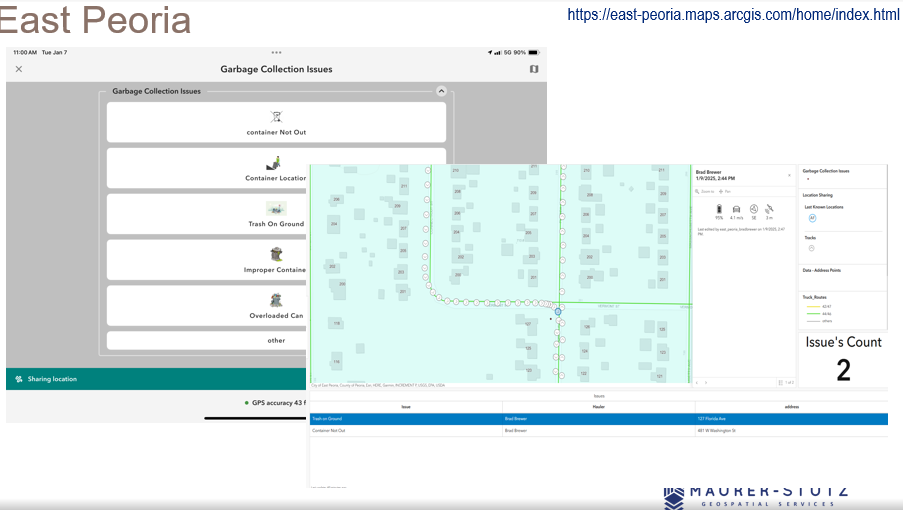Click the yellow 42/47 truck route swatch
This screenshot has width=903, height=510.
(813, 307)
